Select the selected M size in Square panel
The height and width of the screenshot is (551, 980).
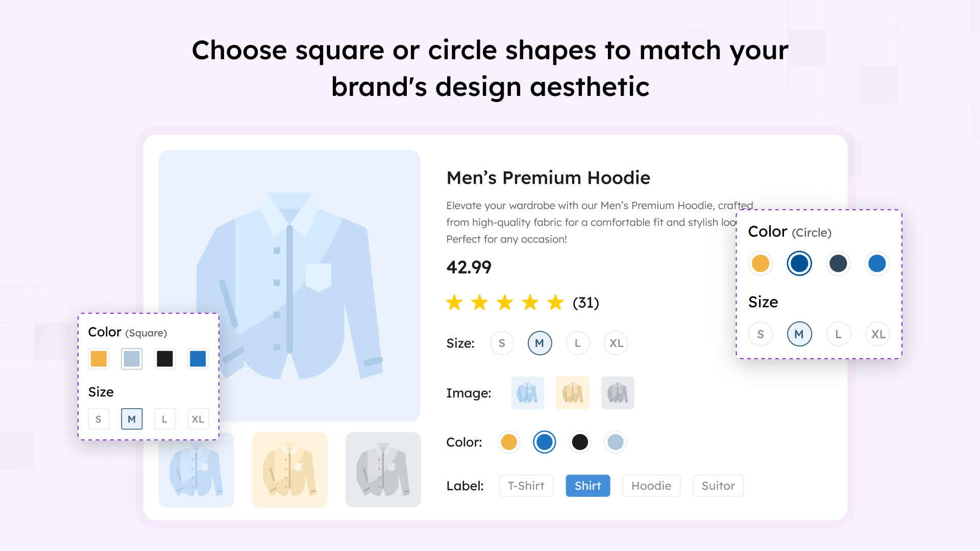tap(131, 418)
